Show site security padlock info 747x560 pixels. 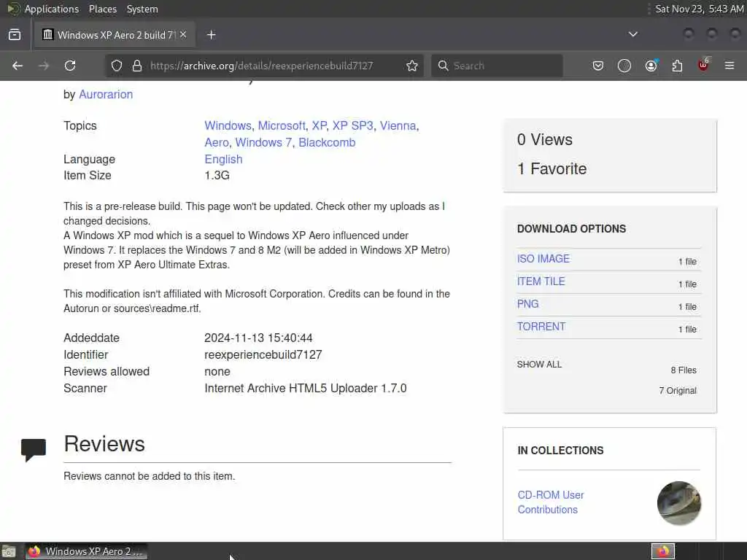coord(137,66)
